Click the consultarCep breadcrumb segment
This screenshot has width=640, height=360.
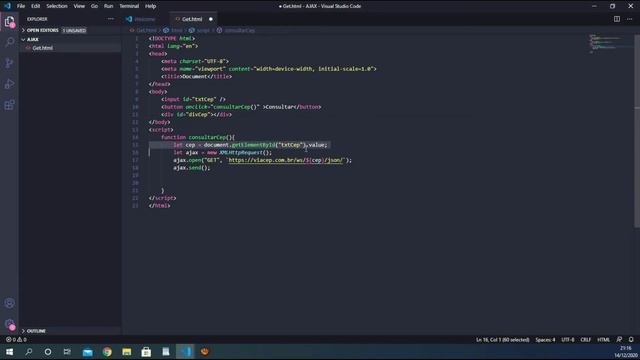(239, 30)
